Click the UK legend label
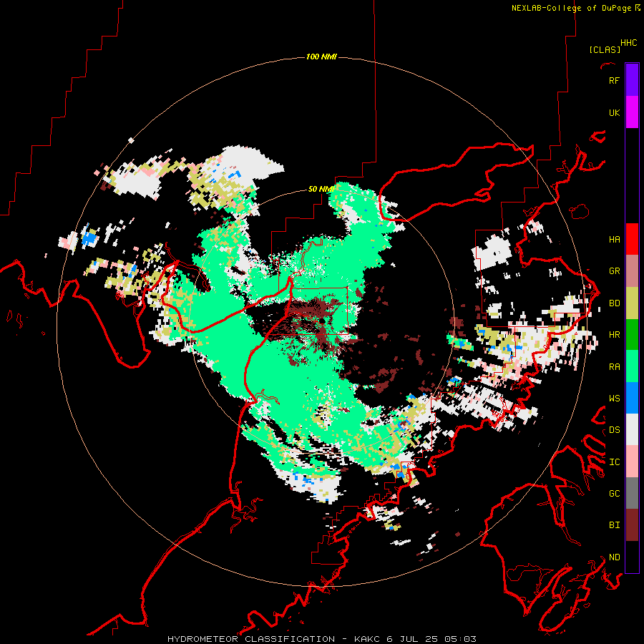 614,112
